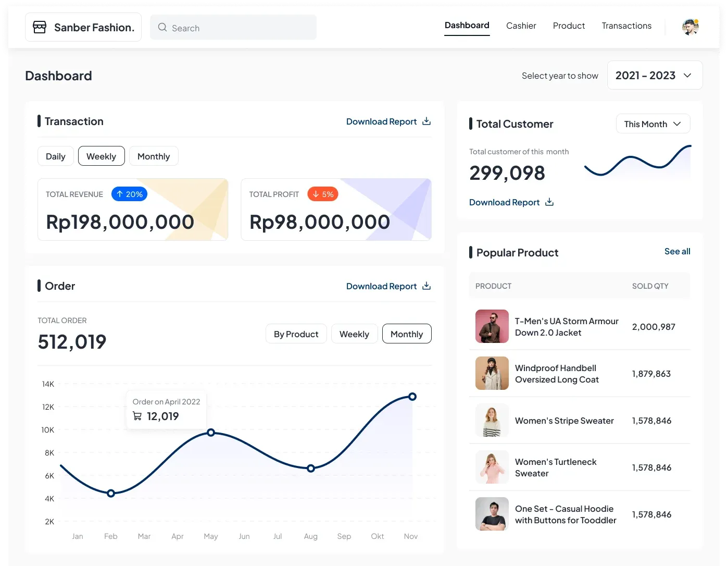Click the SOLD QTY column header
The width and height of the screenshot is (728, 566).
click(x=650, y=286)
